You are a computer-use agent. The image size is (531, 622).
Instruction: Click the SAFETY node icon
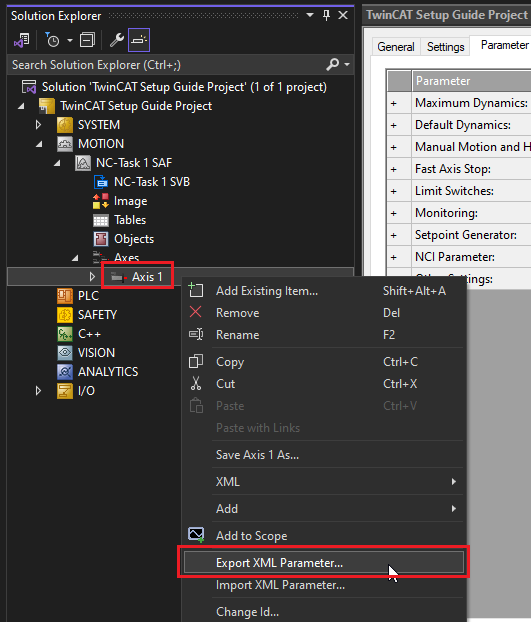(x=65, y=315)
